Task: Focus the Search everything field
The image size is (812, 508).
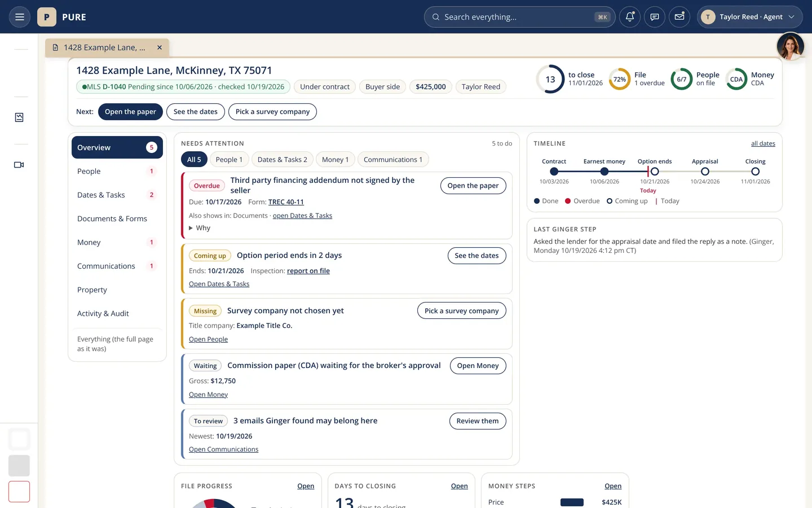Action: [519, 17]
